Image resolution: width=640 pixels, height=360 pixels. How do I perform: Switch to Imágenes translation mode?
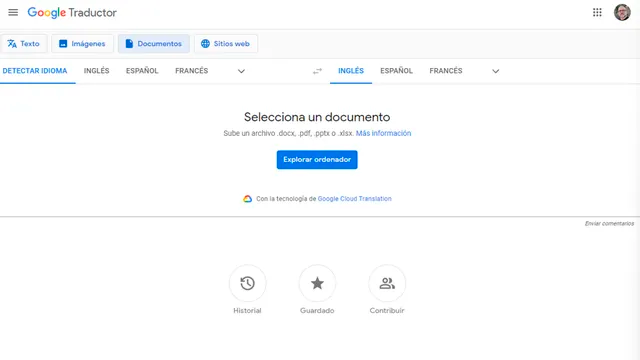82,44
